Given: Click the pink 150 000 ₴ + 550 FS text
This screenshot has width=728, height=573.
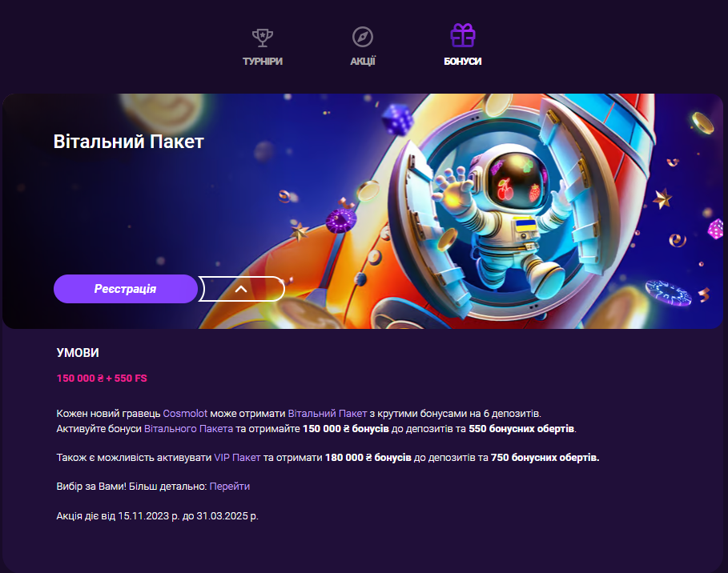Looking at the screenshot, I should (102, 379).
